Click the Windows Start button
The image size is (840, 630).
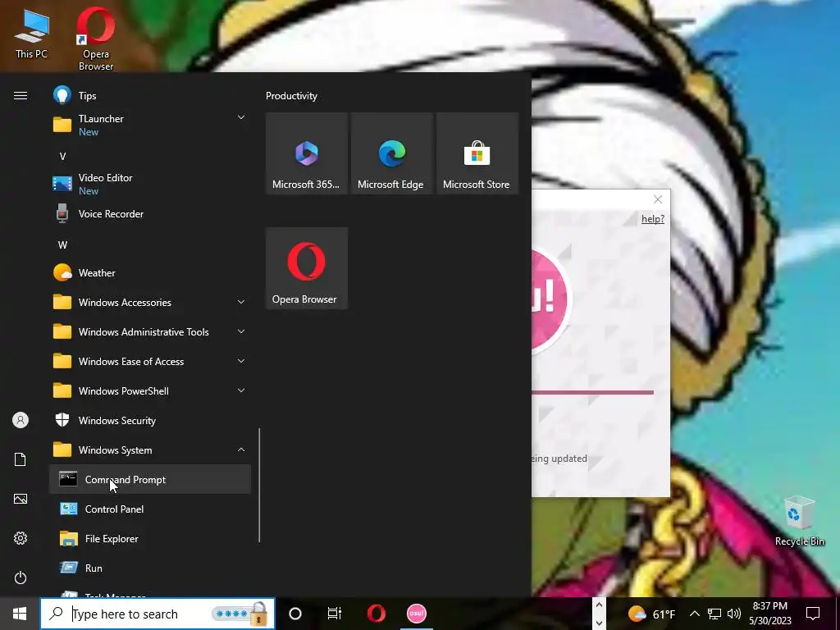point(20,614)
